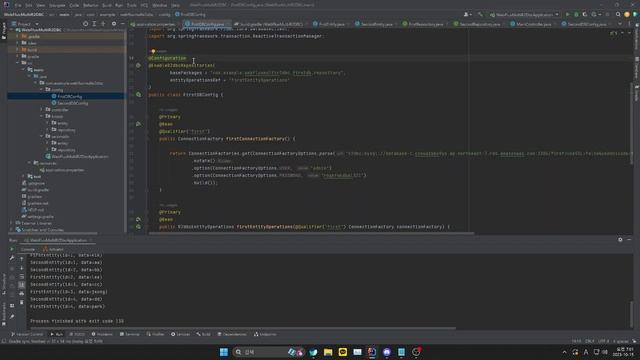Click the Project panel settings gear icon
640x360 pixels.
tap(114, 24)
